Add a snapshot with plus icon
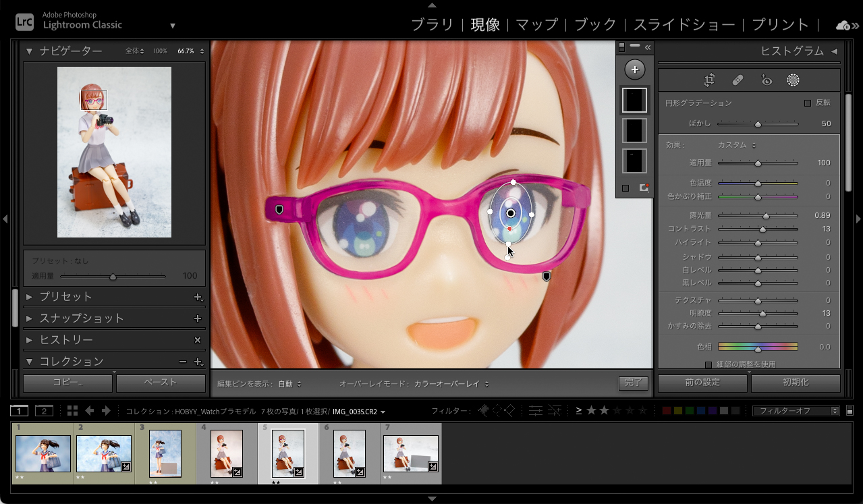The image size is (863, 504). [x=198, y=318]
